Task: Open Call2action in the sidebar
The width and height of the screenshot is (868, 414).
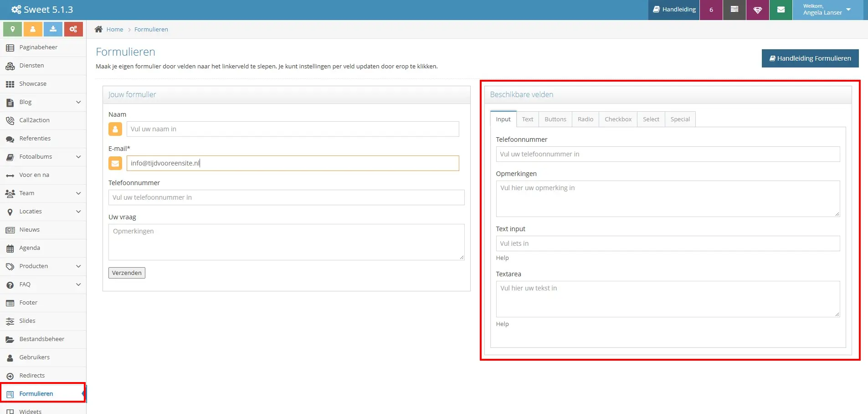Action: 43,120
